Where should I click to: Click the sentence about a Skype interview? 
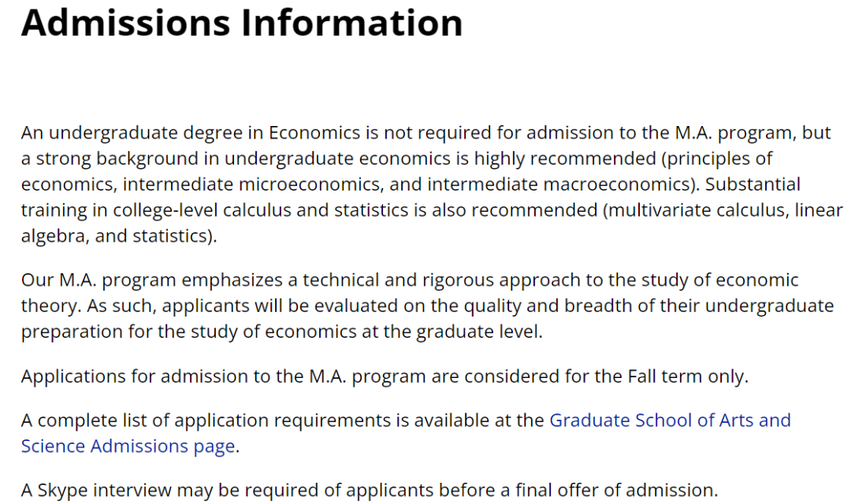370,490
